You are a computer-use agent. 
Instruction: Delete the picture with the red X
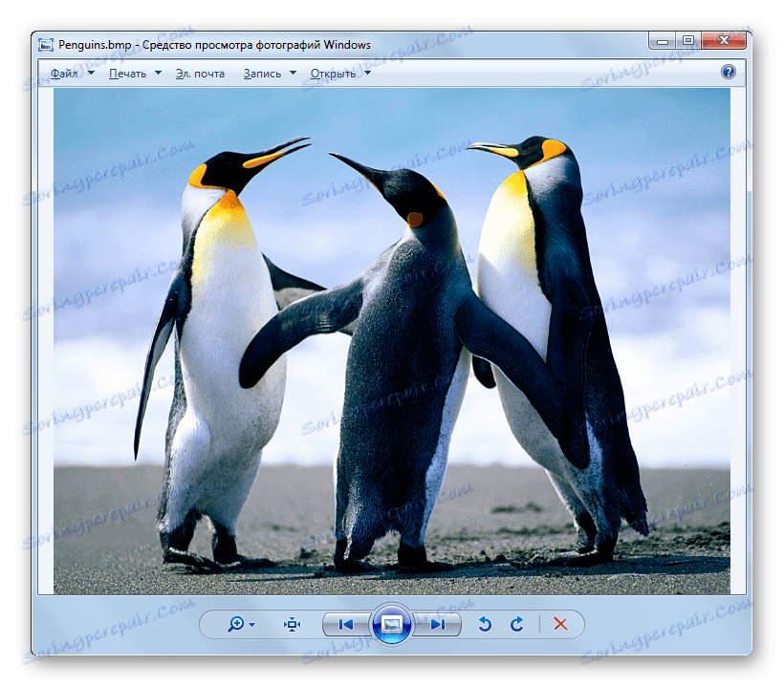pyautogui.click(x=560, y=624)
